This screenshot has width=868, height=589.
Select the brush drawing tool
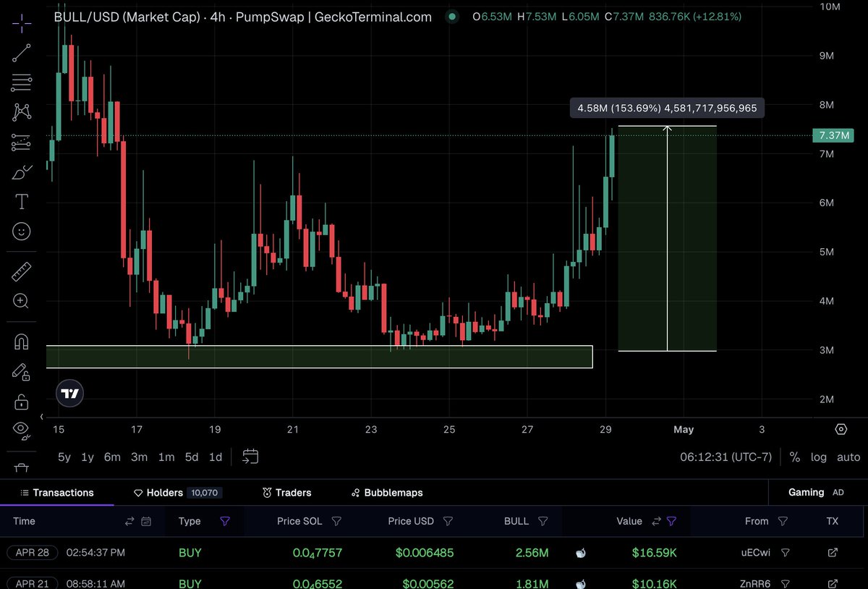point(22,172)
